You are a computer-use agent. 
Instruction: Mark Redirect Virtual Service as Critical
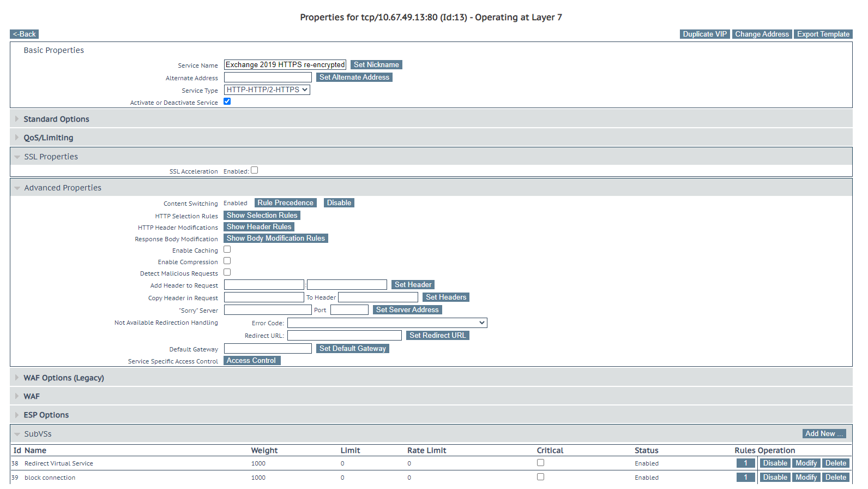click(540, 463)
